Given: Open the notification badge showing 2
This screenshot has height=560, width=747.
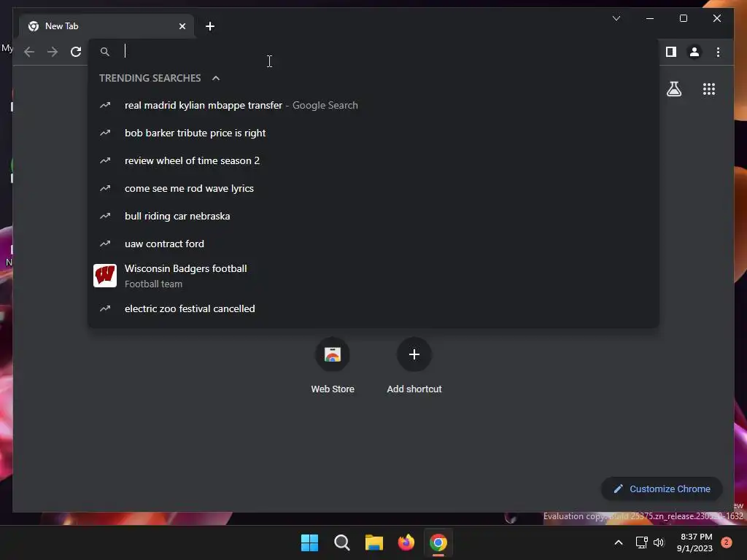Looking at the screenshot, I should click(x=727, y=542).
